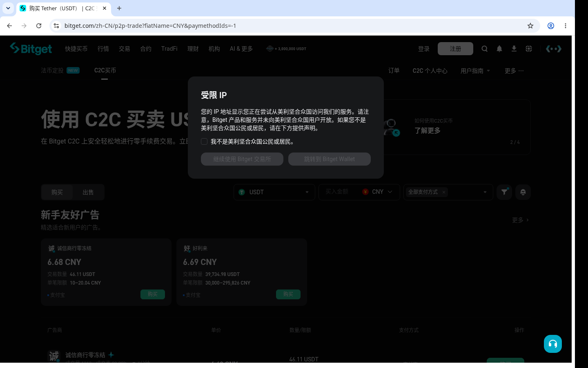Expand the payment methods dropdown arrow
The image size is (588, 368).
(x=485, y=192)
